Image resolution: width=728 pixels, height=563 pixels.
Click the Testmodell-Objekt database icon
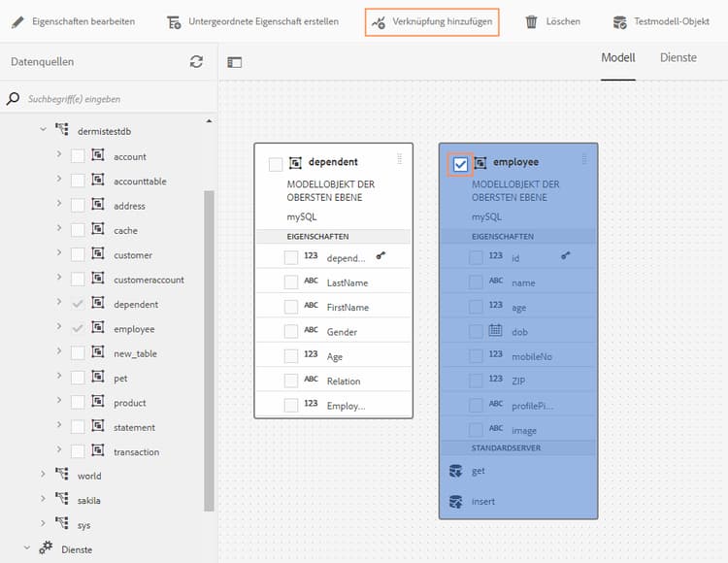(x=620, y=21)
